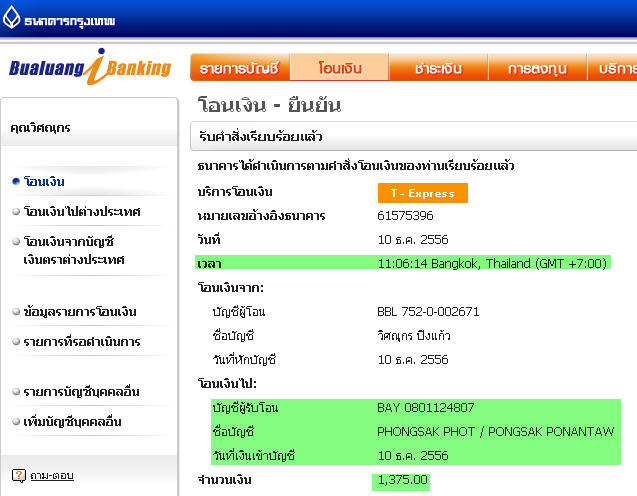Select the การลงทุน tab
Image resolution: width=637 pixels, height=496 pixels.
pos(537,67)
